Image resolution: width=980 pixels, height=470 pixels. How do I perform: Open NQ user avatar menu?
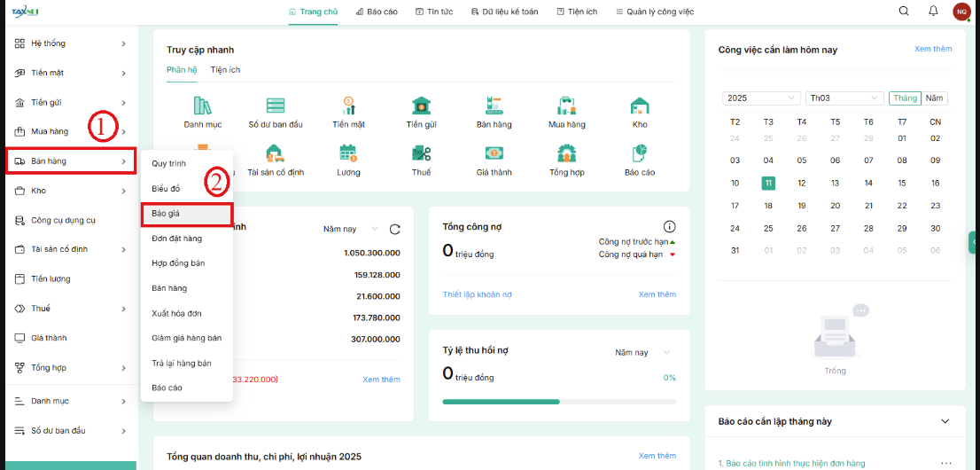pos(961,12)
